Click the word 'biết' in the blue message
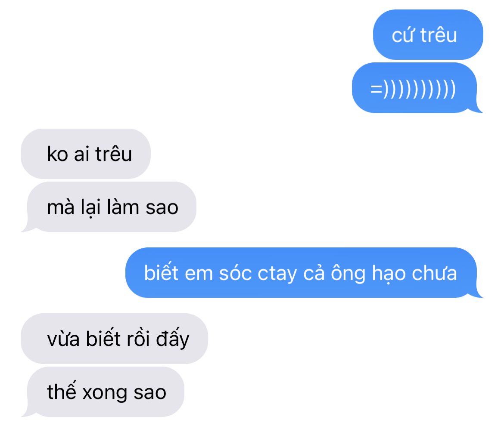The width and height of the screenshot is (504, 429). point(162,272)
